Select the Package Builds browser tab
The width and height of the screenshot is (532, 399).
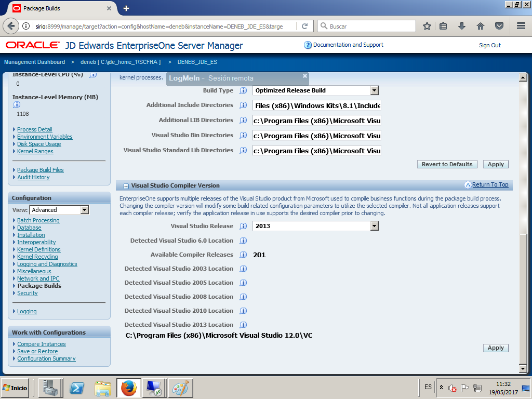[x=61, y=8]
